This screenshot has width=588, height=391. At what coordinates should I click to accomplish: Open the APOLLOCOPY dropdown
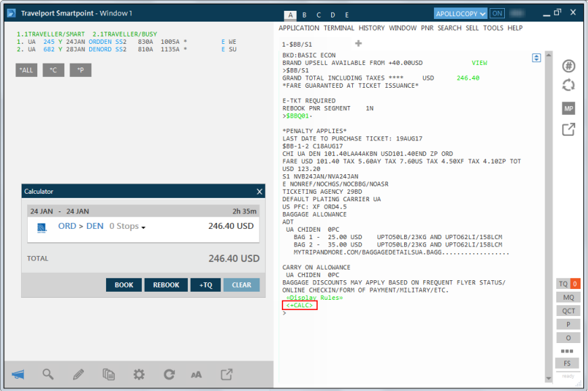pos(460,14)
